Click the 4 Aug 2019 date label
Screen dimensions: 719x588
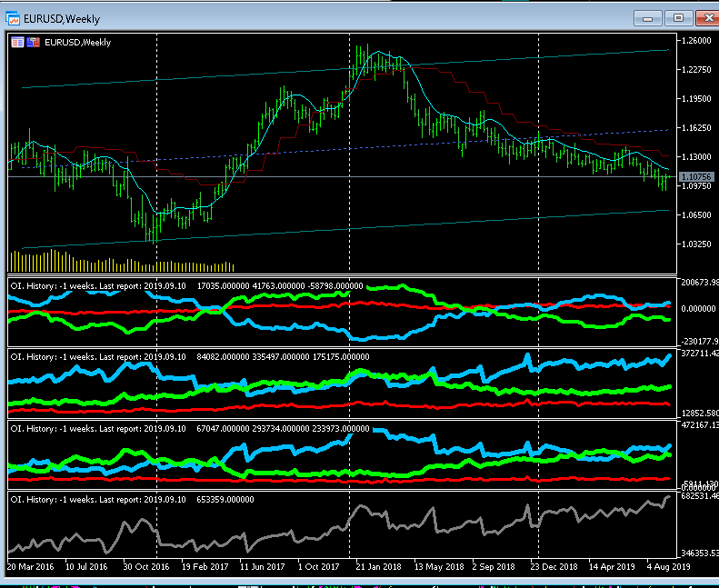pos(668,566)
